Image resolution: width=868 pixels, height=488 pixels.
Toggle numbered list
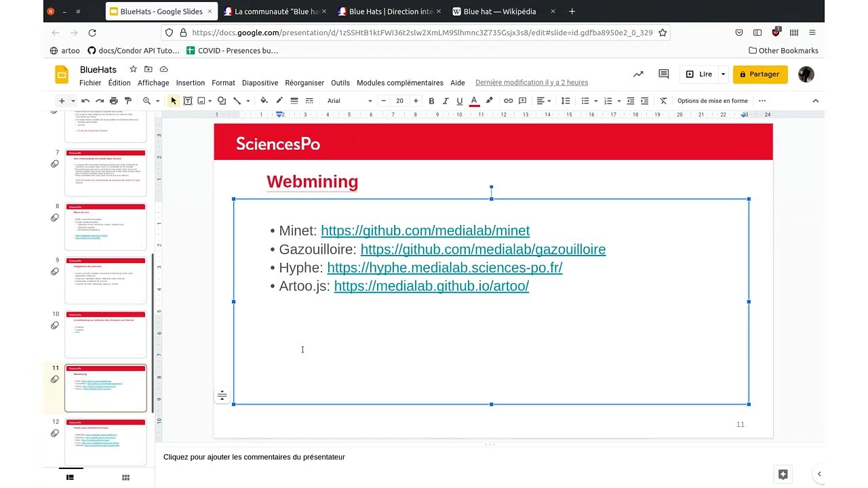[608, 101]
